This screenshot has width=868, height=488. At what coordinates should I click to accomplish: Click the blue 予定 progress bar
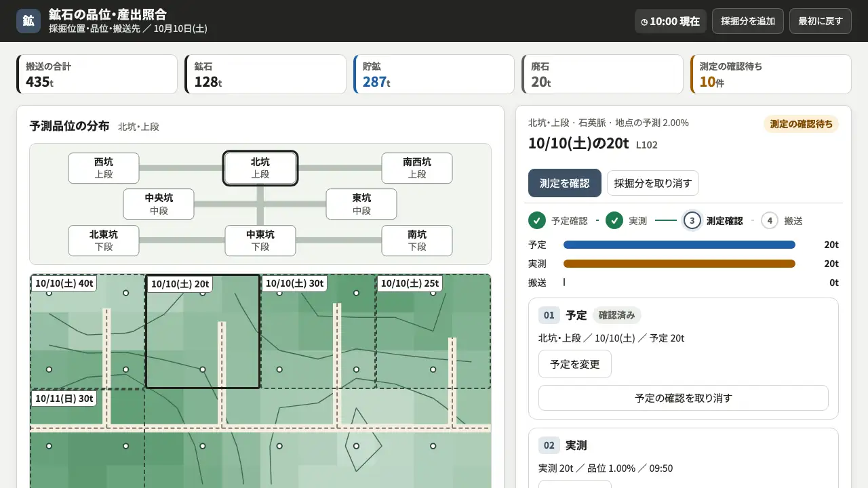point(679,245)
